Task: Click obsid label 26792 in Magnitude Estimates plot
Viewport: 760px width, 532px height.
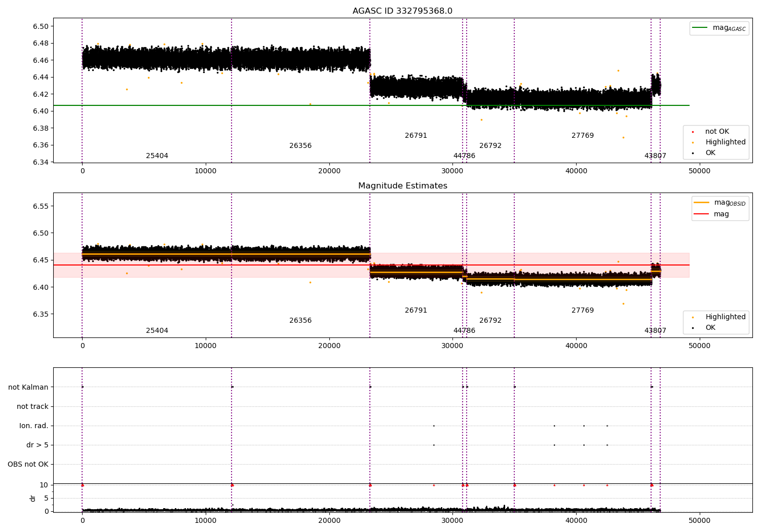Action: pyautogui.click(x=490, y=320)
